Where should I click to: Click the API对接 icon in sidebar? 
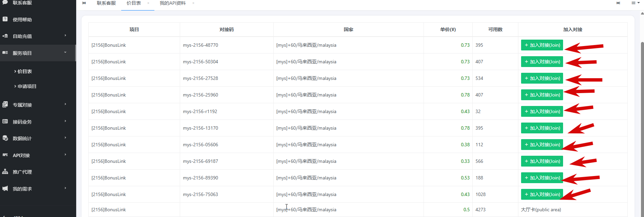5,155
